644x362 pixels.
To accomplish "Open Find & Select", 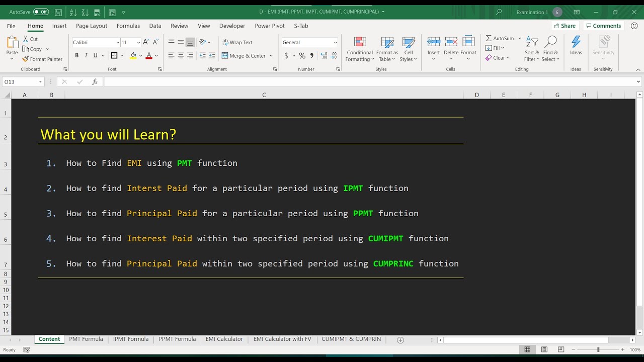I will click(550, 49).
